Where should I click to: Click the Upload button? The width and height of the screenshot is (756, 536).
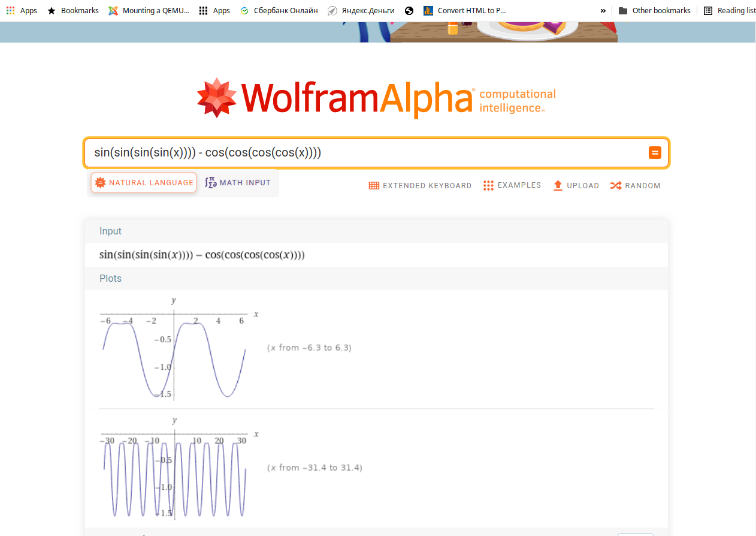[576, 185]
